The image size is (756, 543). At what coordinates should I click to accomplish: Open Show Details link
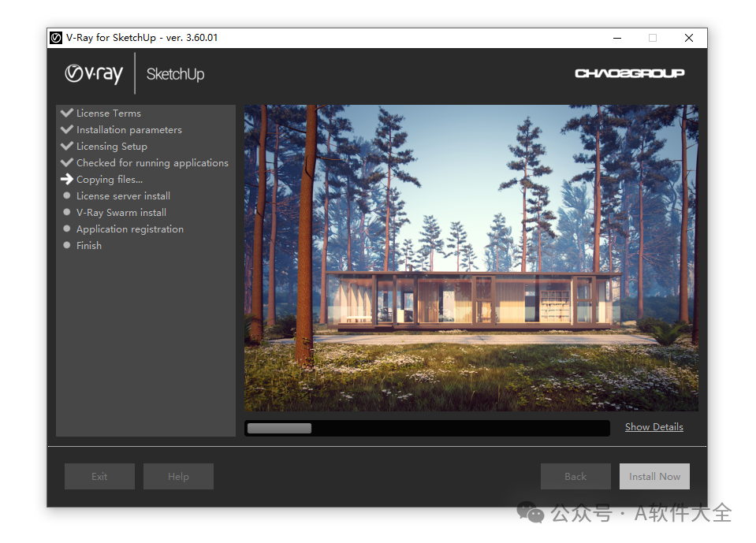click(654, 427)
